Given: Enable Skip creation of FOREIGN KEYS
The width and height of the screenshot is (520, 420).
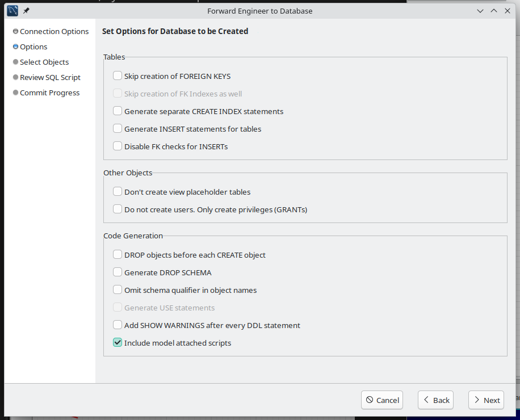Looking at the screenshot, I should coord(118,76).
